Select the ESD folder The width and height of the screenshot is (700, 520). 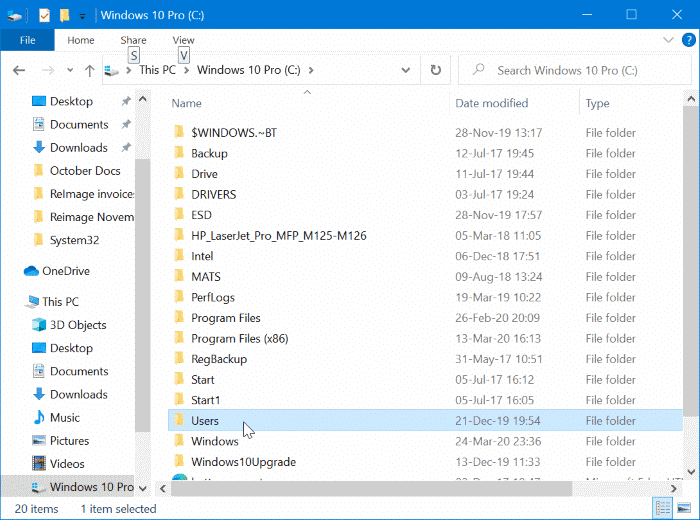click(x=201, y=215)
